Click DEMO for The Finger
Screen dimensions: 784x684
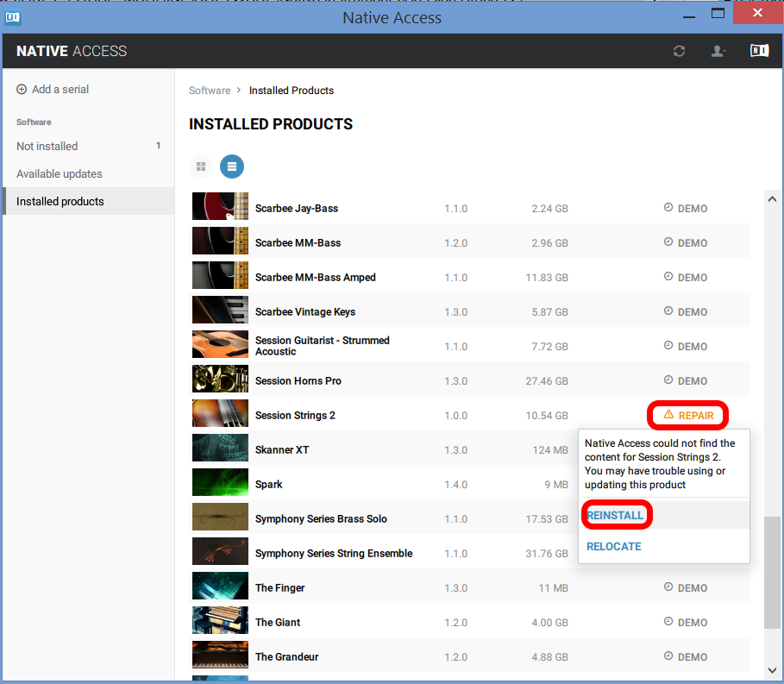pyautogui.click(x=686, y=588)
